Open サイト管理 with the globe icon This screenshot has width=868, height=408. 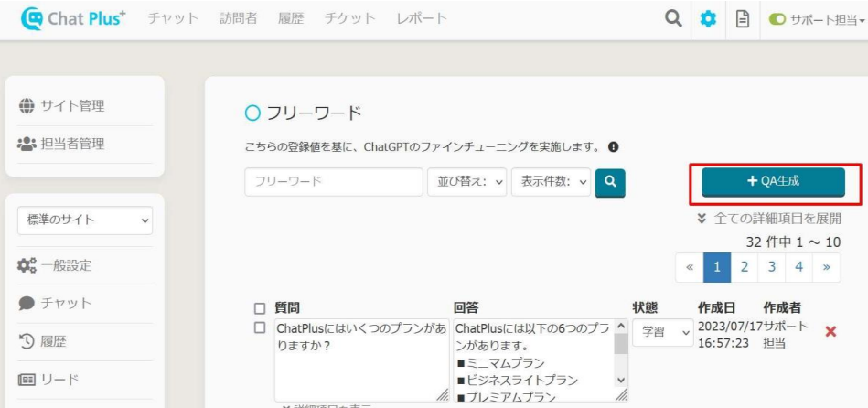[61, 105]
